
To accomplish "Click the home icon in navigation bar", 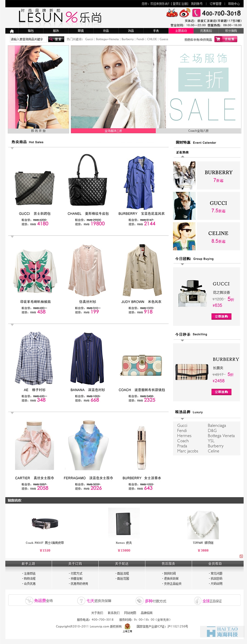I will pyautogui.click(x=12, y=31).
